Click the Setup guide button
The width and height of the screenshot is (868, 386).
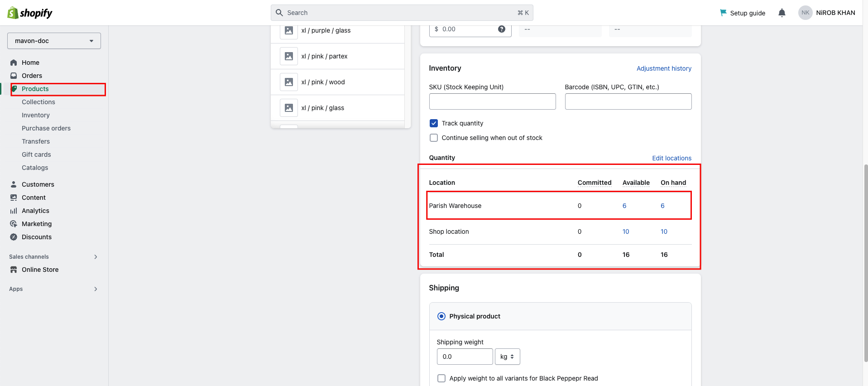coord(743,13)
